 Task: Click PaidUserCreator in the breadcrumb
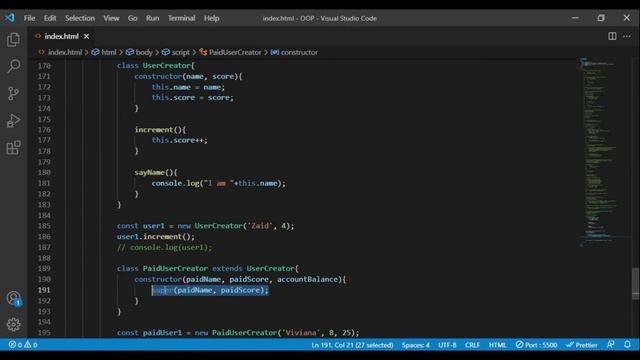235,52
